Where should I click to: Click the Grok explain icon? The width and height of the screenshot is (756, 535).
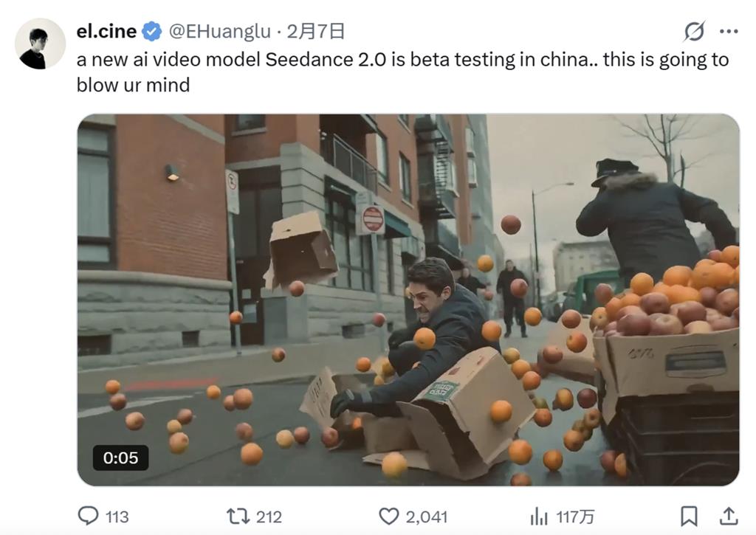pos(694,31)
